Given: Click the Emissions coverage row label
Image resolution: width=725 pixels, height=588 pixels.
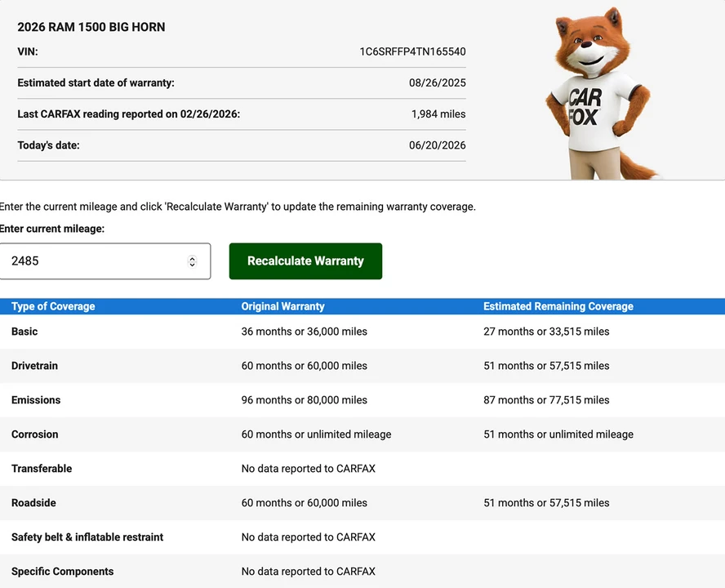Looking at the screenshot, I should point(36,399).
